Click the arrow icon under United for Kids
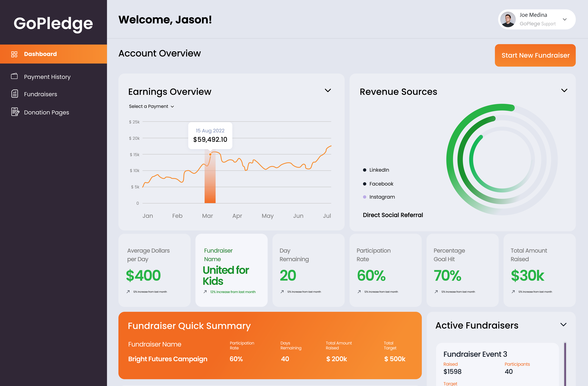 coord(205,292)
